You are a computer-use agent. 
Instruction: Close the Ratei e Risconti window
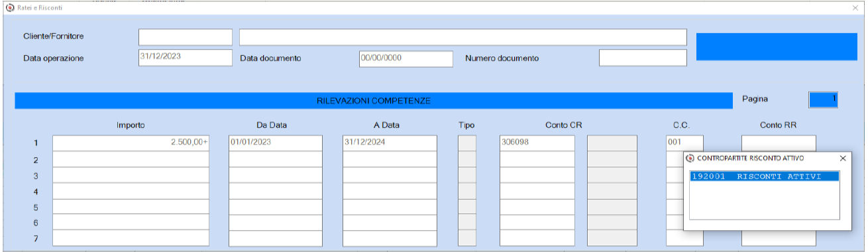855,7
